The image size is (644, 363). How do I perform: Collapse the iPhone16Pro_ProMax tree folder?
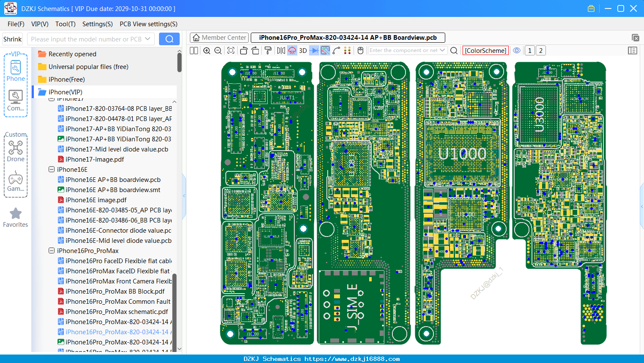coord(52,250)
